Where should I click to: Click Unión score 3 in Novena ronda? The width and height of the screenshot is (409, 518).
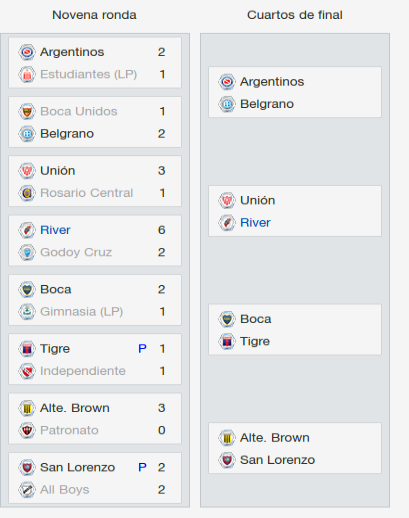162,171
